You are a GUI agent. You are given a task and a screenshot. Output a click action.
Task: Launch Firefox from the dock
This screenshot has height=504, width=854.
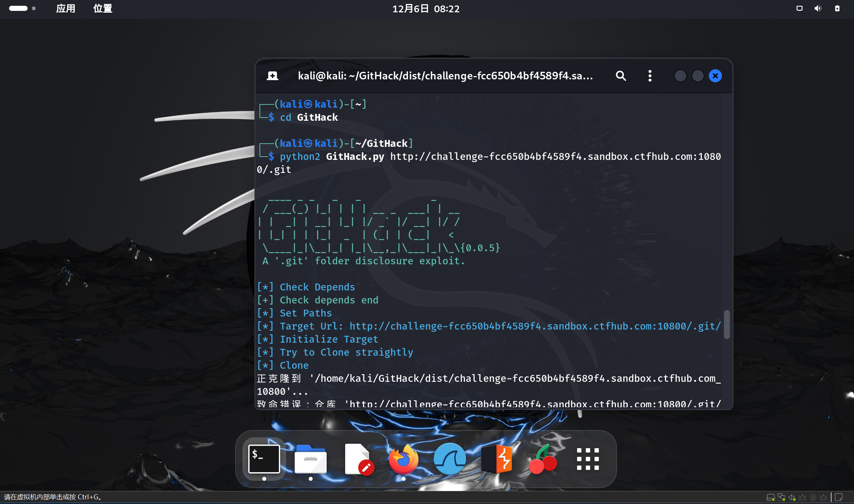tap(403, 459)
